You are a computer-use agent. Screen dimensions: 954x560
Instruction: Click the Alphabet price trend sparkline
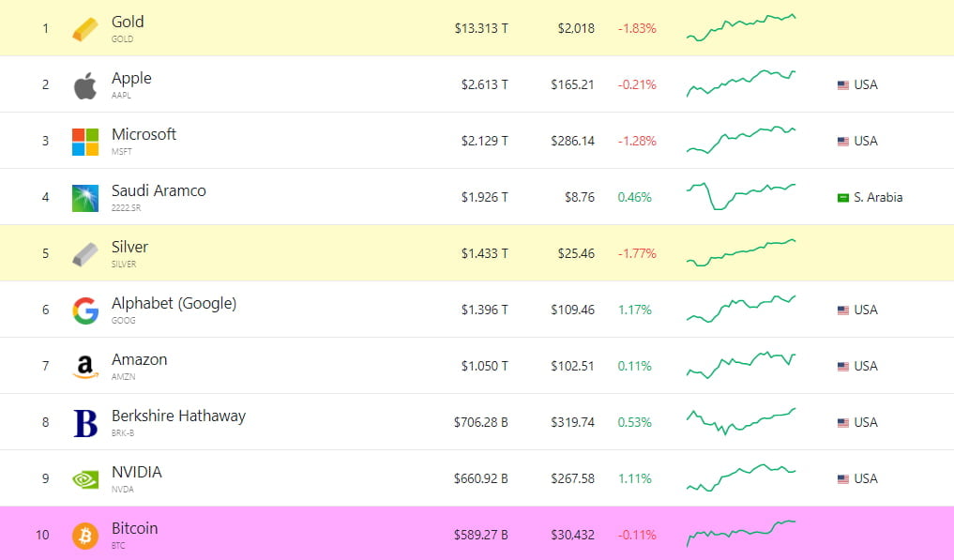tap(741, 309)
